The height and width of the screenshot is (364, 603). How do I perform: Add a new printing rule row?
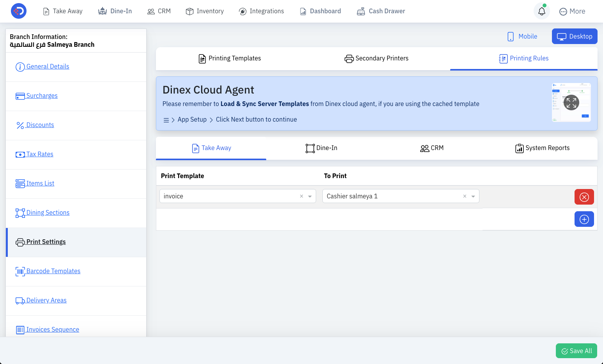pyautogui.click(x=584, y=219)
